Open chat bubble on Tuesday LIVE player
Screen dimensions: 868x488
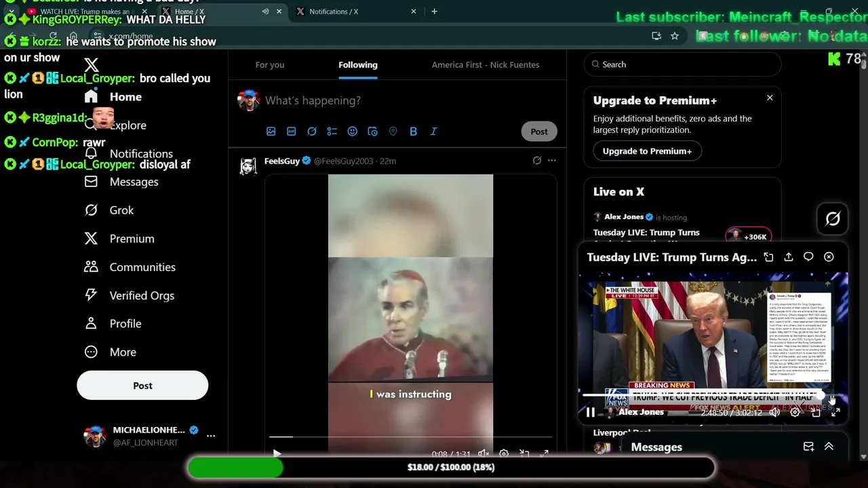pos(808,257)
